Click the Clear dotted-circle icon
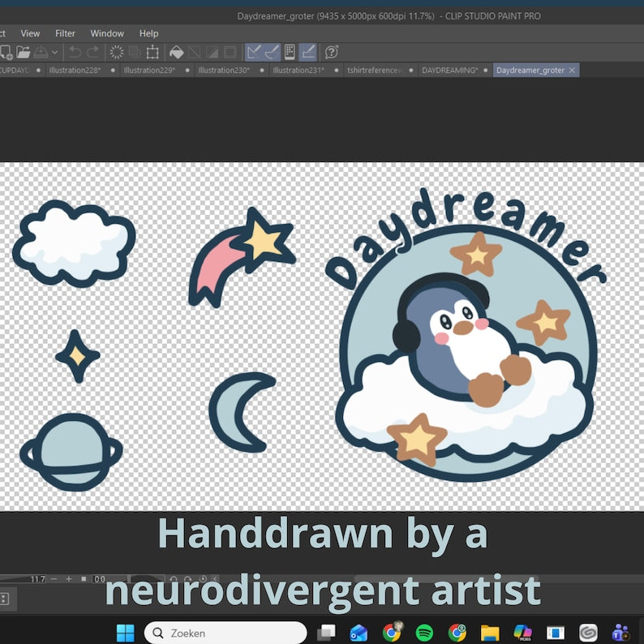Image resolution: width=644 pixels, height=644 pixels. click(117, 52)
